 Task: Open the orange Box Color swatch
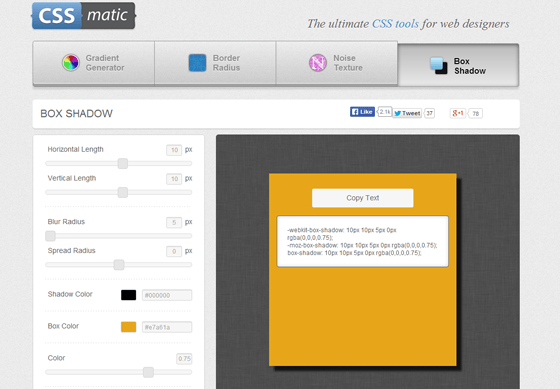tap(129, 327)
